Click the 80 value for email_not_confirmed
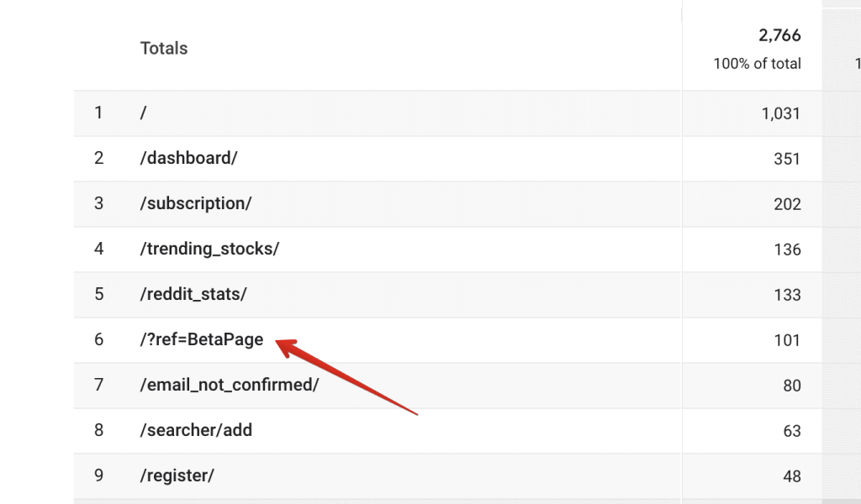 [792, 386]
